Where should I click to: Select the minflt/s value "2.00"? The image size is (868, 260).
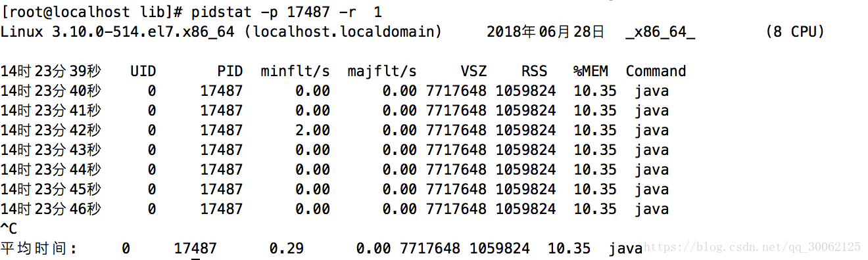click(x=312, y=130)
